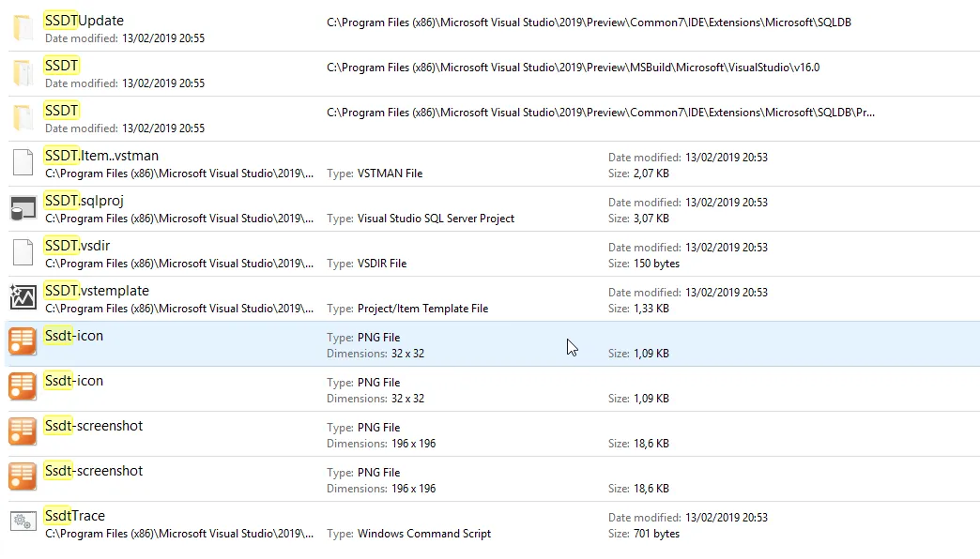Click the 'Size: 1,33 KB' value
Viewport: 980px width, 559px height.
coord(638,309)
